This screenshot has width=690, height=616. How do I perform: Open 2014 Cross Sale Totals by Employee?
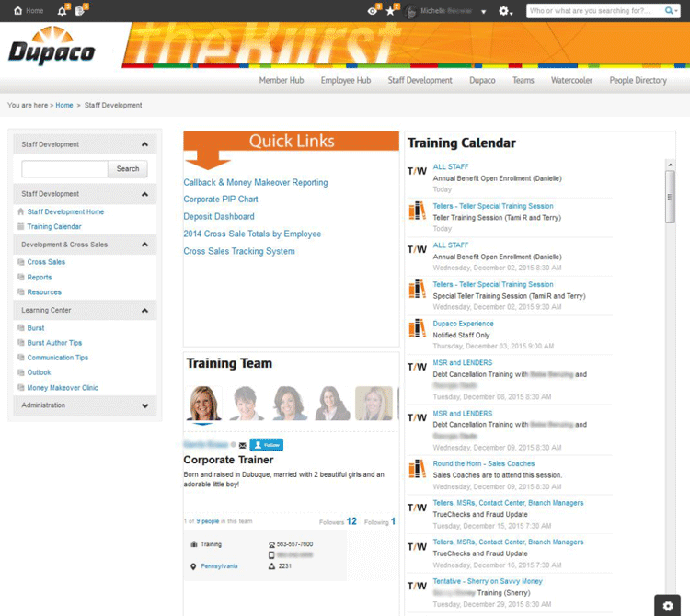252,234
